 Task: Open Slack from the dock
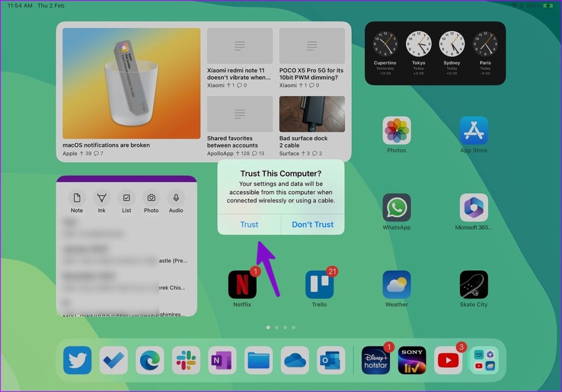[x=186, y=360]
